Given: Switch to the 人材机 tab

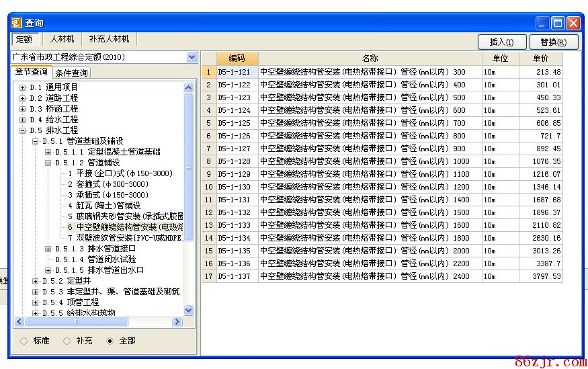Looking at the screenshot, I should point(62,40).
